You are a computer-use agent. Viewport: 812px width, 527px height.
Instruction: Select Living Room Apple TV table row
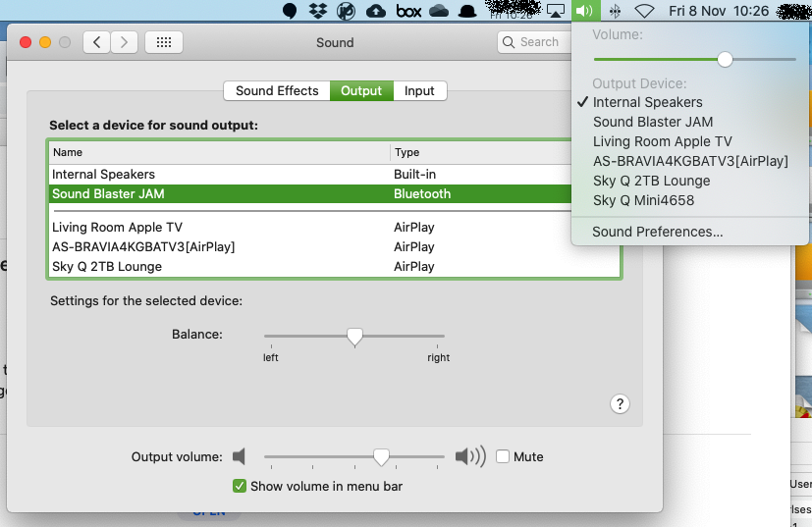point(336,228)
